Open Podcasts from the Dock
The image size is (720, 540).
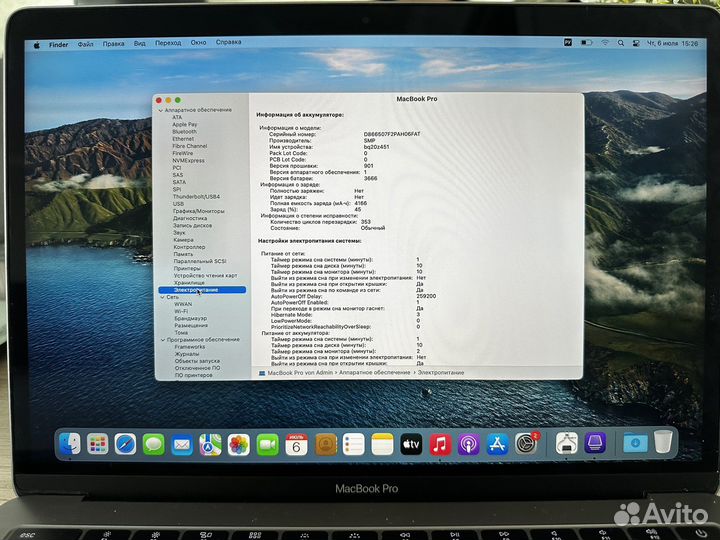click(x=468, y=444)
